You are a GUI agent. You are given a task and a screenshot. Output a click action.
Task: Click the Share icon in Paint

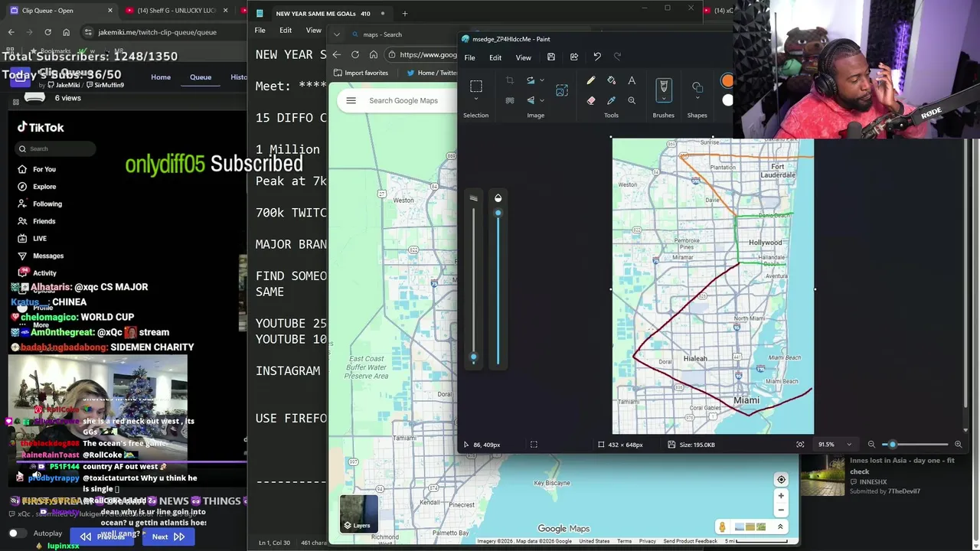tap(574, 57)
